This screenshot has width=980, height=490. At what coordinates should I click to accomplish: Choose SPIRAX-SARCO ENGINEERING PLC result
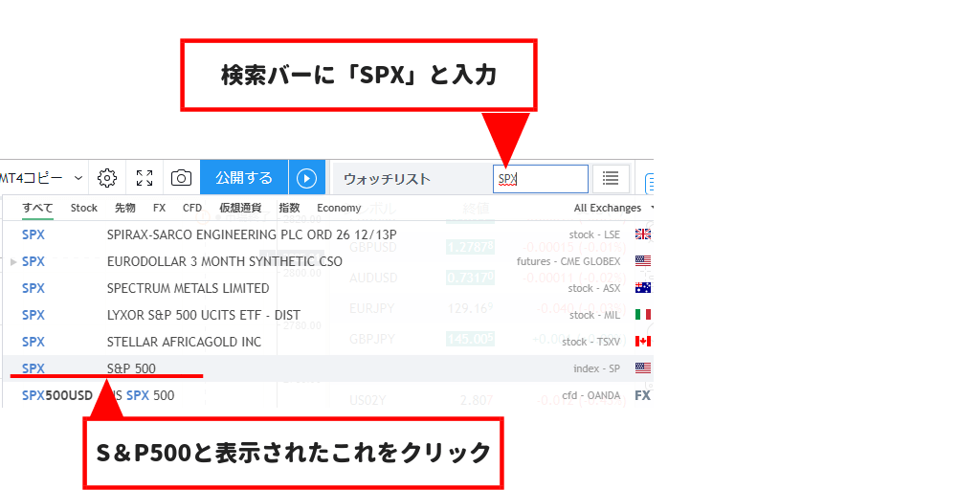point(328,234)
